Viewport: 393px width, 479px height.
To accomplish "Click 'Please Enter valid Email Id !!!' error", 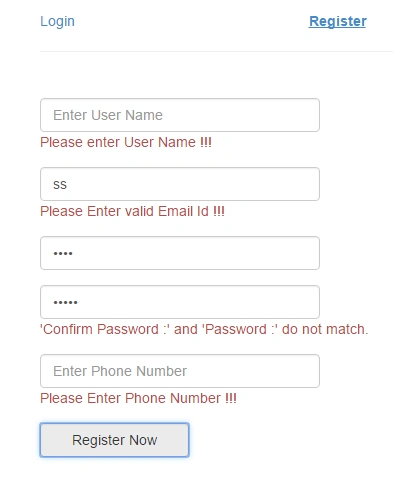I will pyautogui.click(x=132, y=211).
